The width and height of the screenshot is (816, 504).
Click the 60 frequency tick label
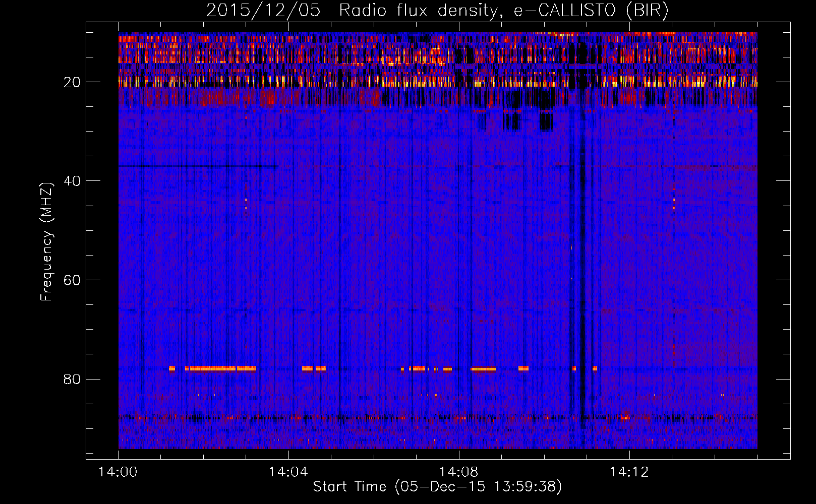click(73, 280)
